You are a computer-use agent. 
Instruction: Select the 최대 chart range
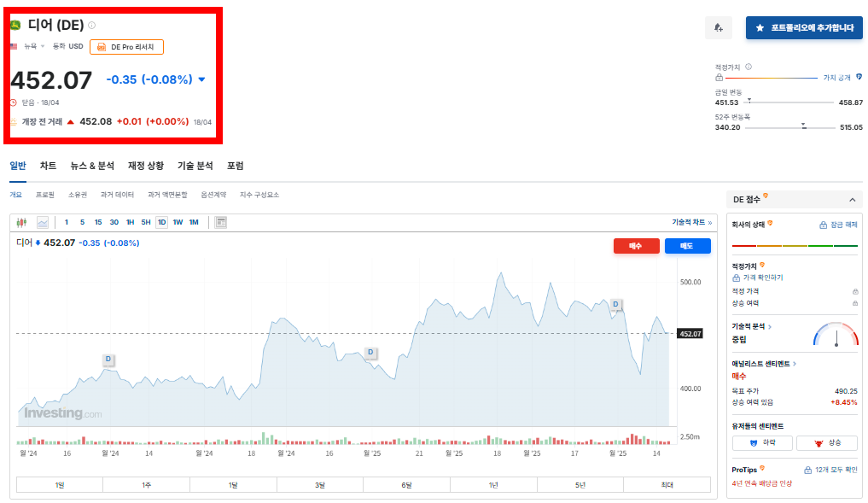click(667, 485)
